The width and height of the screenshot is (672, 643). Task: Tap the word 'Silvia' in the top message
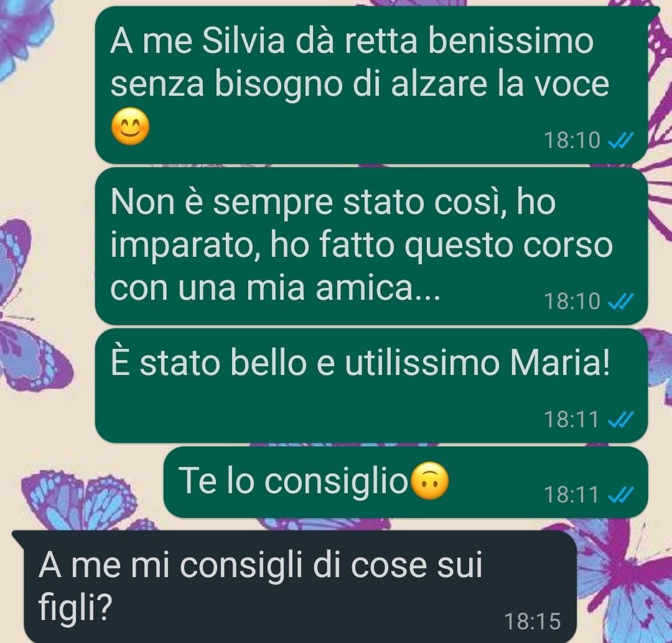point(243,42)
